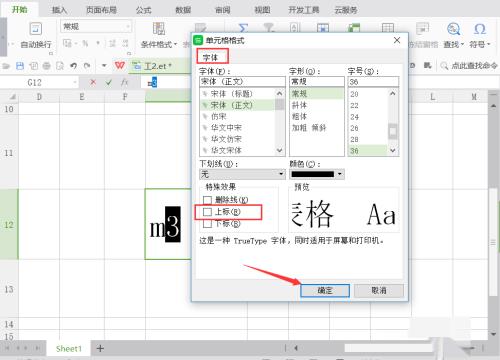The width and height of the screenshot is (500, 360).
Task: Click the 取消 button
Action: point(379,290)
